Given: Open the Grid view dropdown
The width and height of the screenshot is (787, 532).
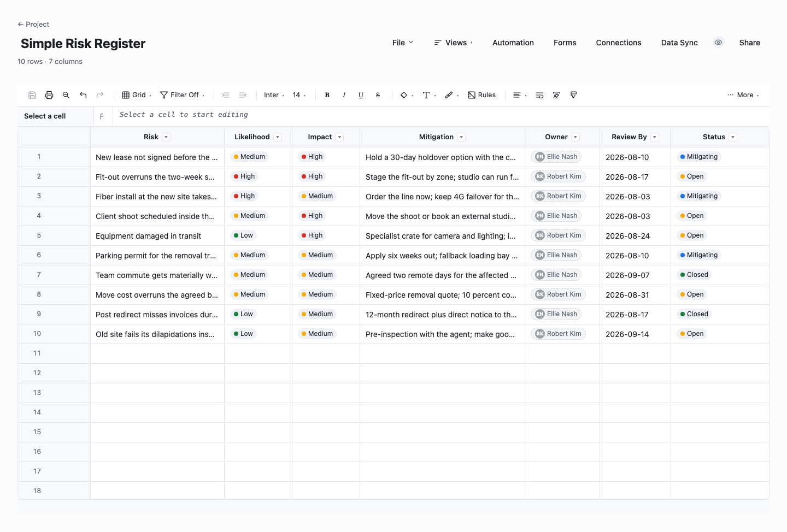Looking at the screenshot, I should [x=137, y=95].
